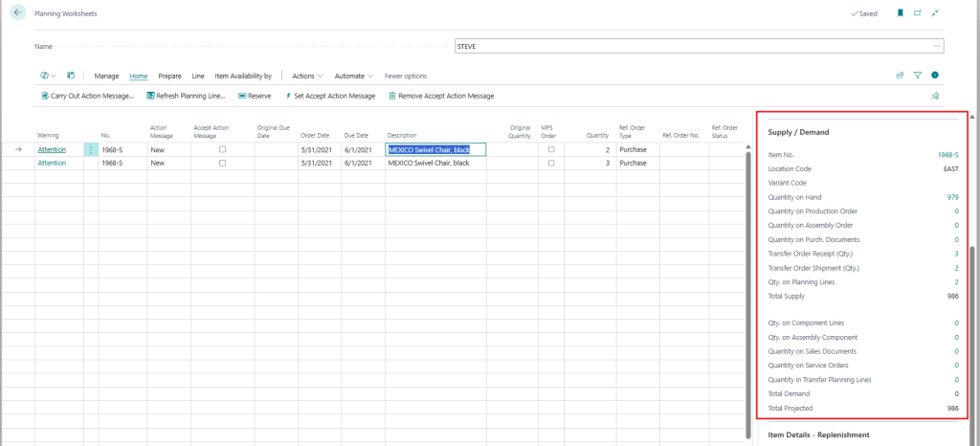Toggle Accept Action Message in second row
The width and height of the screenshot is (980, 446).
(223, 164)
